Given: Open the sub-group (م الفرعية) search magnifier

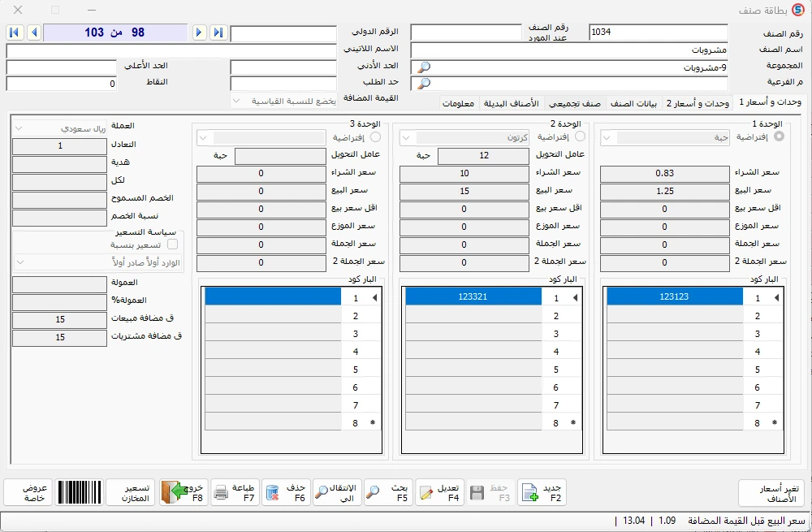Looking at the screenshot, I should (x=424, y=84).
